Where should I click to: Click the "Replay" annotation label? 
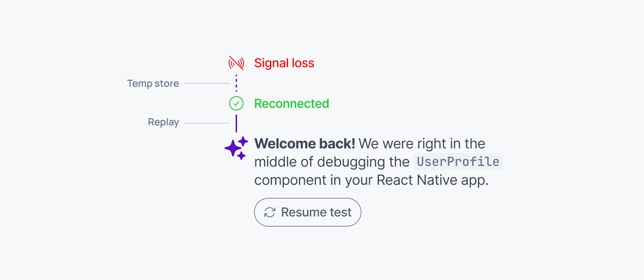[x=163, y=122]
